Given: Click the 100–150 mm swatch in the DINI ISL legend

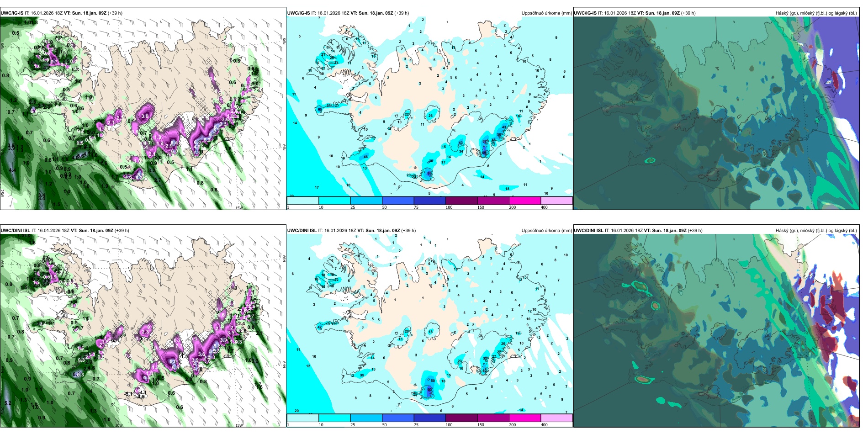Looking at the screenshot, I should coord(461,418).
